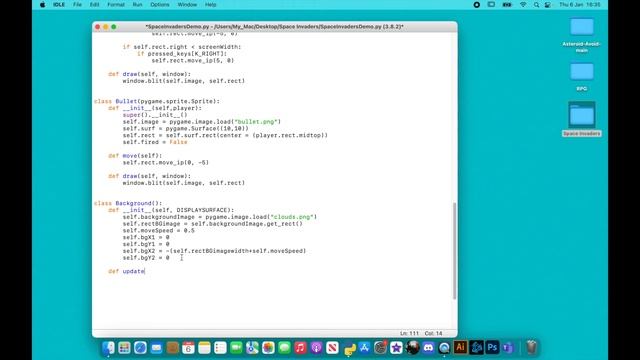Image resolution: width=640 pixels, height=360 pixels.
Task: Click the 'Ln: 111' status bar indicator
Action: [x=409, y=333]
